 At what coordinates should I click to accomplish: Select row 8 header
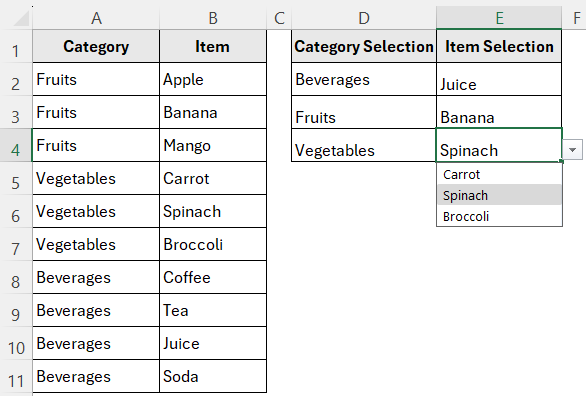click(16, 278)
